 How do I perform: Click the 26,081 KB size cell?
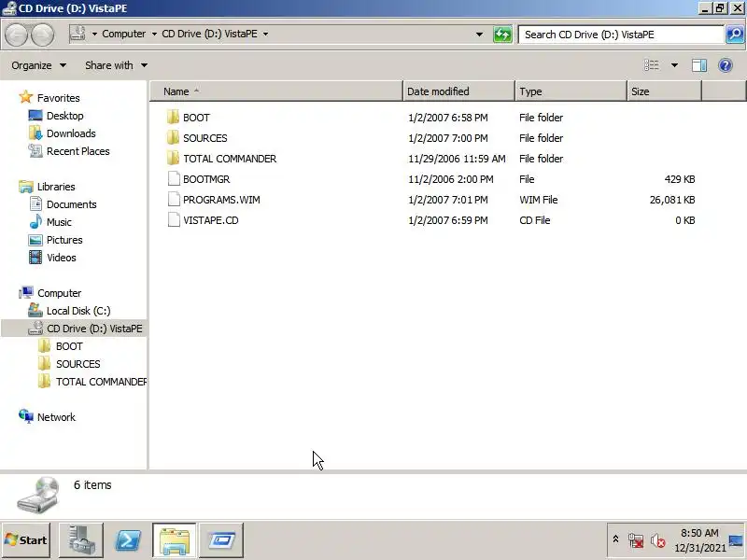672,200
